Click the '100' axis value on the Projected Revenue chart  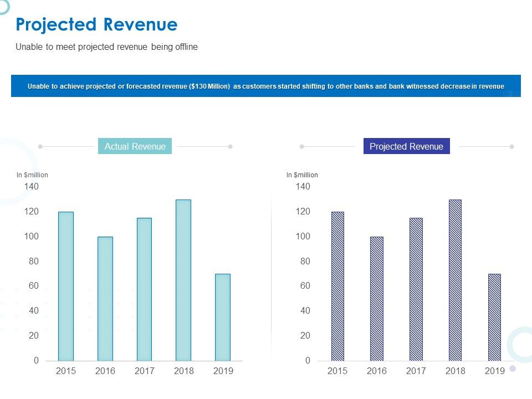(x=303, y=236)
